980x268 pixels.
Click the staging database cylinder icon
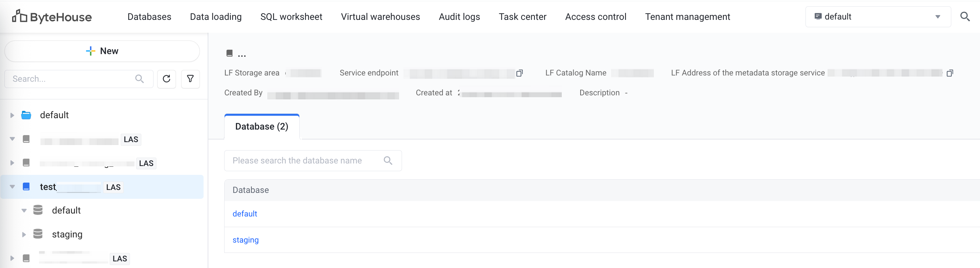38,234
